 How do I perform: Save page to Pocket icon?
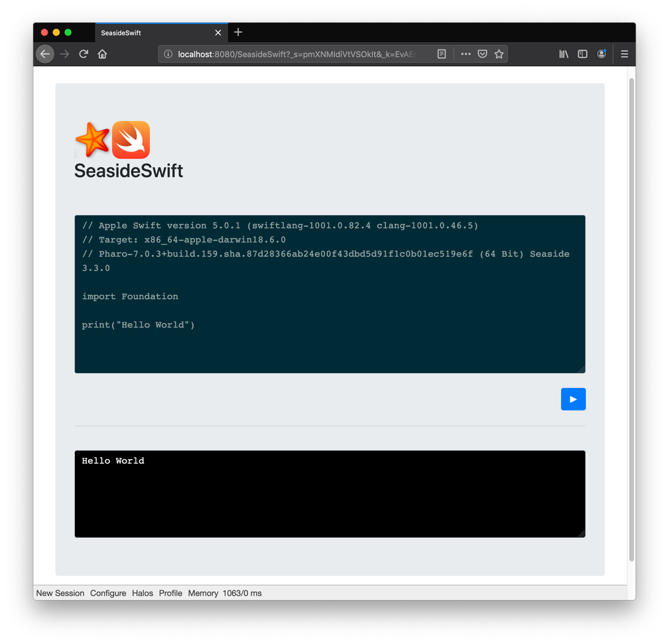[x=482, y=54]
